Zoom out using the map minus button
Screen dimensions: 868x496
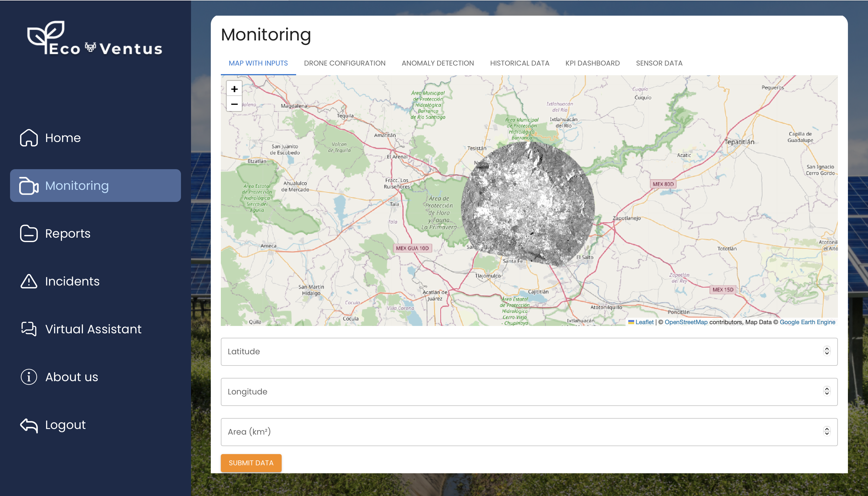(x=234, y=104)
